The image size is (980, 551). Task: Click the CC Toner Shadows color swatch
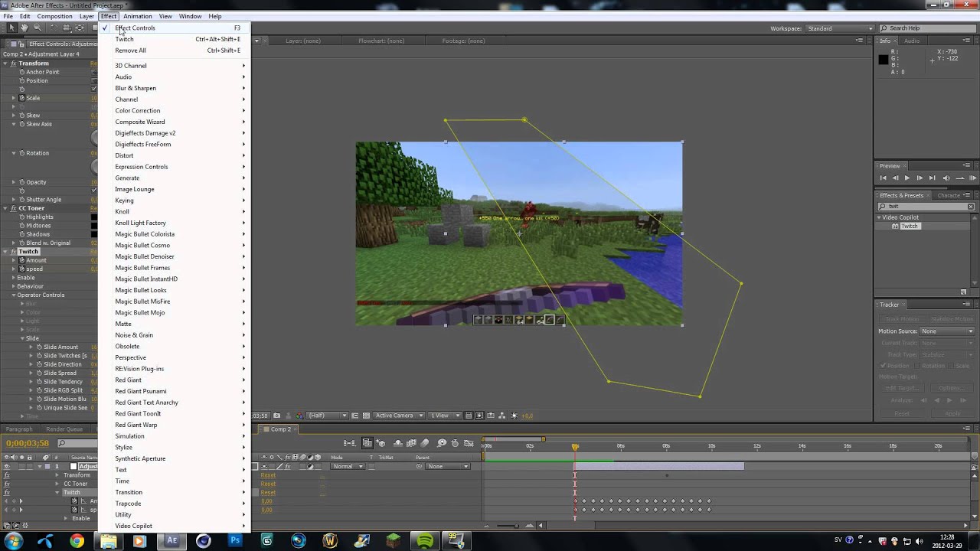point(94,234)
